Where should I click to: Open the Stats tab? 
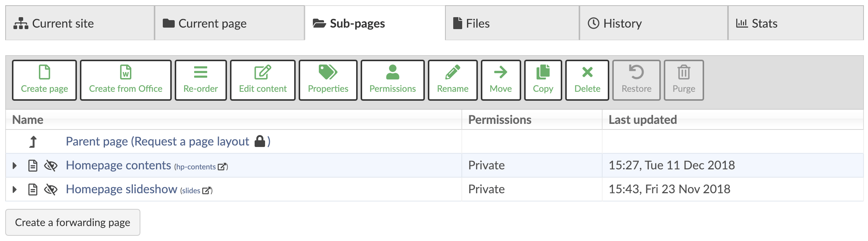coord(795,23)
